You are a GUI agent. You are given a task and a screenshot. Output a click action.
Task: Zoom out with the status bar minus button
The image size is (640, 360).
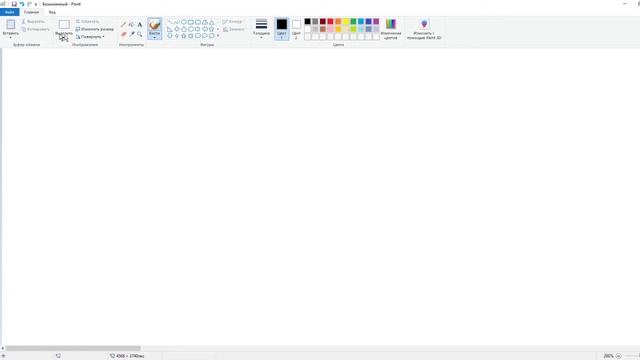[x=618, y=356]
